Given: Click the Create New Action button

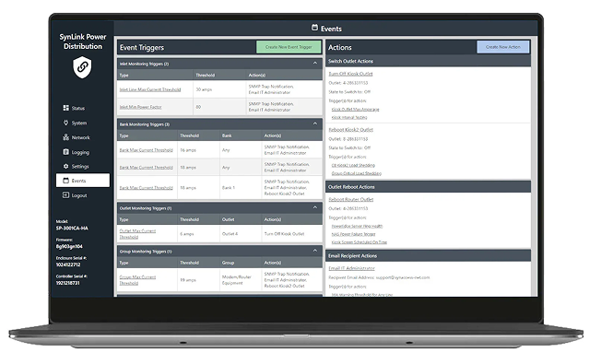Looking at the screenshot, I should (x=503, y=47).
